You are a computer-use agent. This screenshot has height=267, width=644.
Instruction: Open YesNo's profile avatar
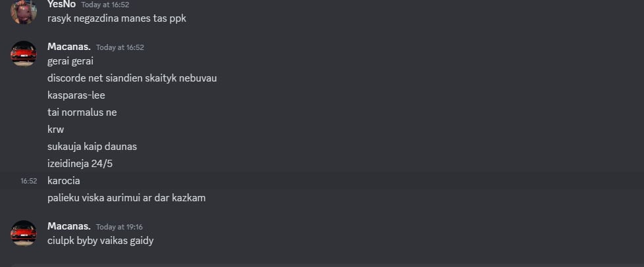pos(24,11)
